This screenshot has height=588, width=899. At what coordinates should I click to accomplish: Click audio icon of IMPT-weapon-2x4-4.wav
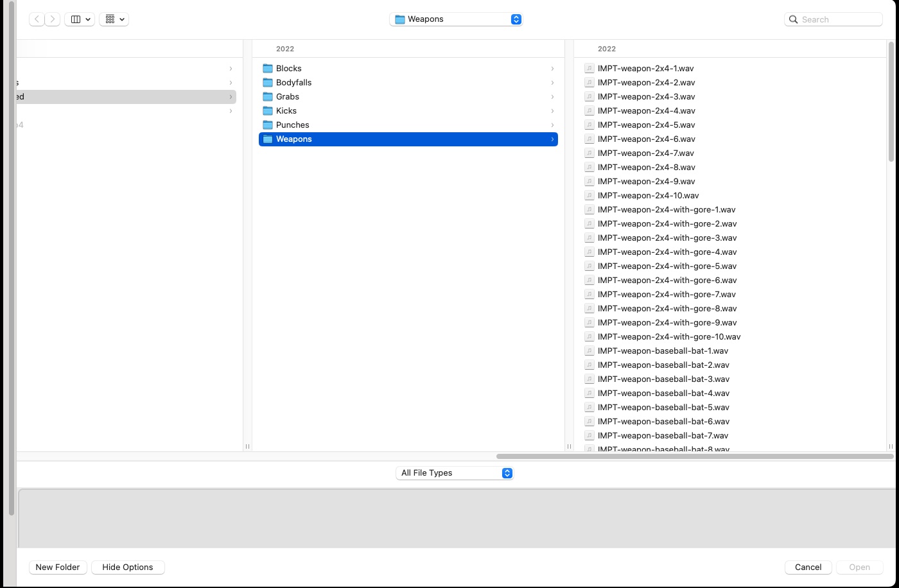(x=589, y=110)
